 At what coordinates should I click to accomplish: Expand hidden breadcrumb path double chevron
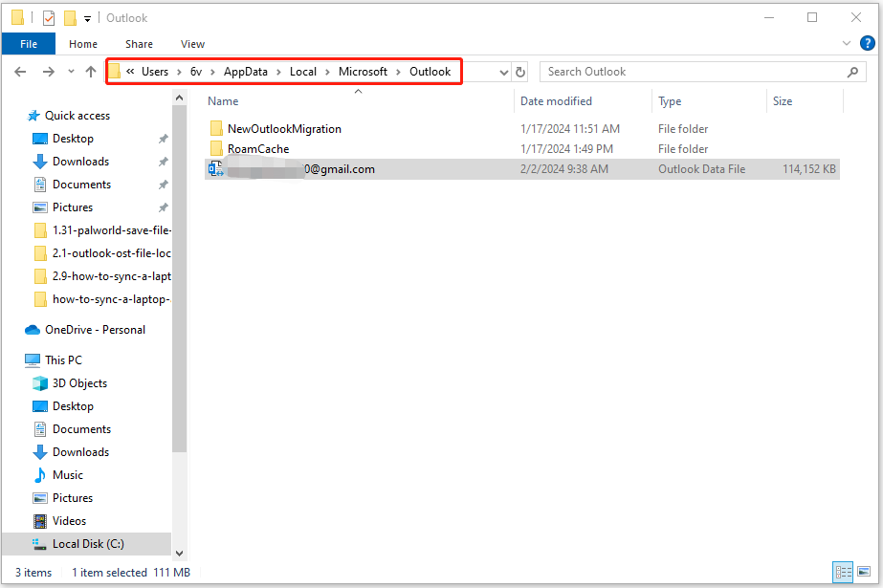tap(130, 72)
